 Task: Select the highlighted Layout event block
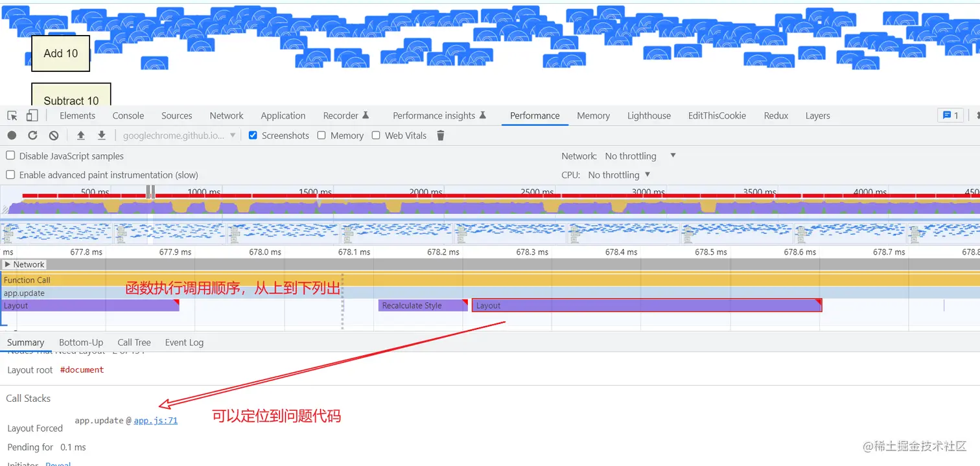click(x=647, y=305)
